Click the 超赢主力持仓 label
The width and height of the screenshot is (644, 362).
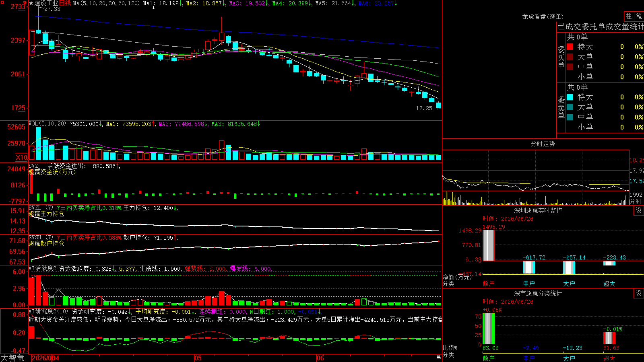point(46,214)
